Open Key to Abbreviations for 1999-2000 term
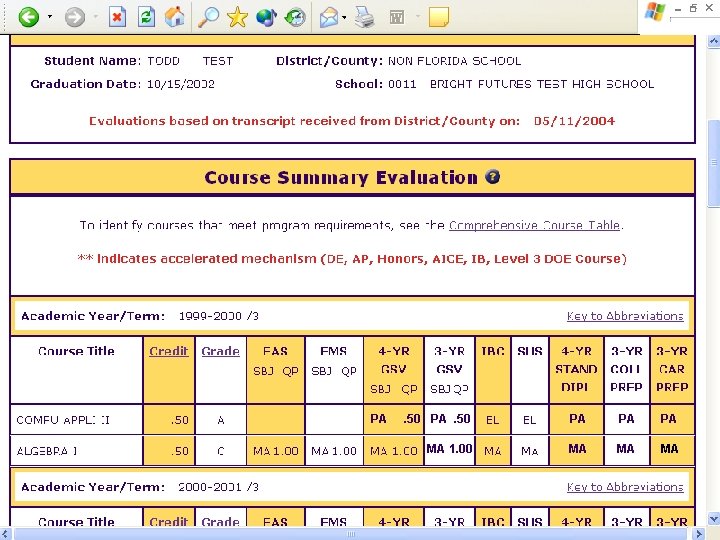This screenshot has height=540, width=720. point(625,316)
